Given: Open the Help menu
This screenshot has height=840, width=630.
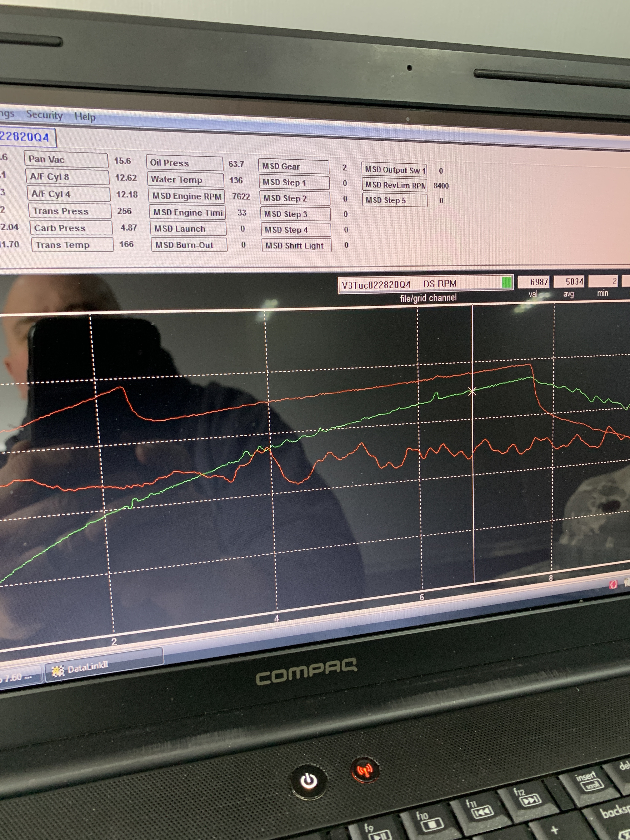Looking at the screenshot, I should point(85,117).
